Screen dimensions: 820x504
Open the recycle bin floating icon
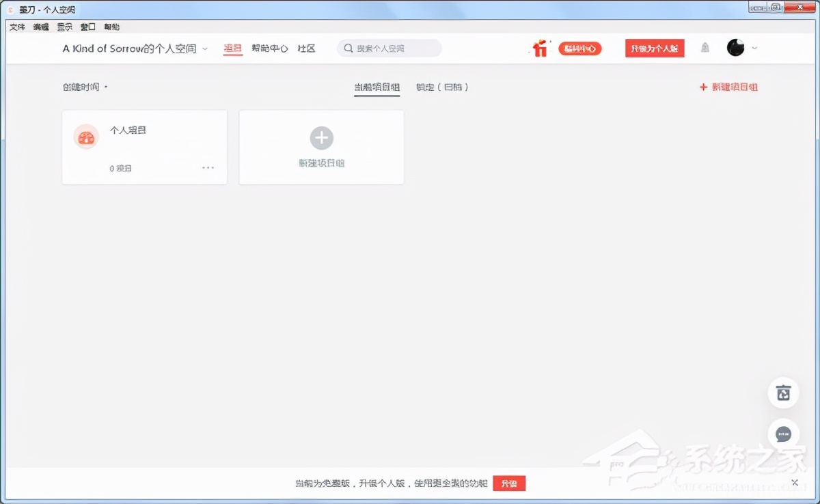[x=783, y=393]
